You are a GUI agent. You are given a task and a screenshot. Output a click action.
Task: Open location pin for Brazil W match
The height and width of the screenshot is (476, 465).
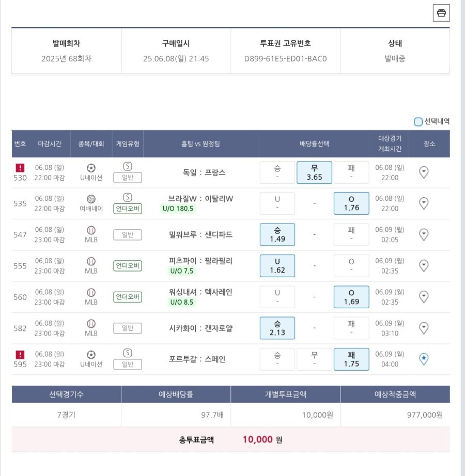pos(424,203)
